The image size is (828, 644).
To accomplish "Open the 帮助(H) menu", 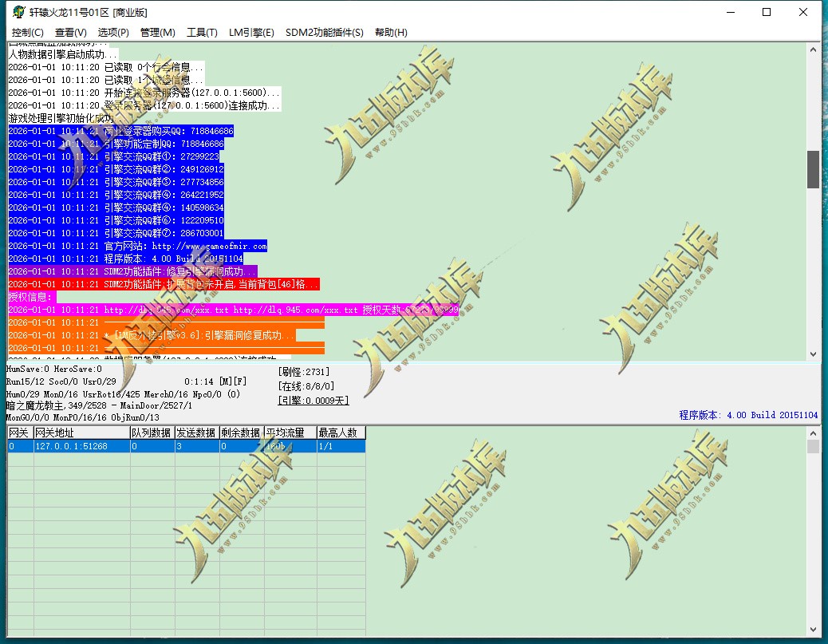I will pos(391,32).
